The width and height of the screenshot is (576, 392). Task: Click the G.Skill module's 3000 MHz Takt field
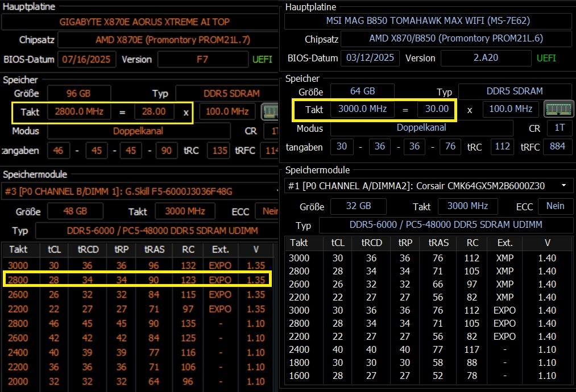[x=185, y=211]
